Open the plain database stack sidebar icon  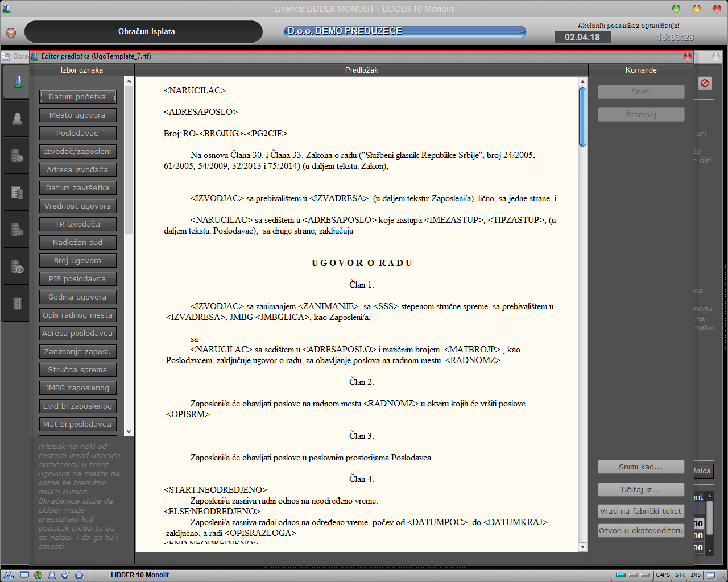(x=17, y=303)
